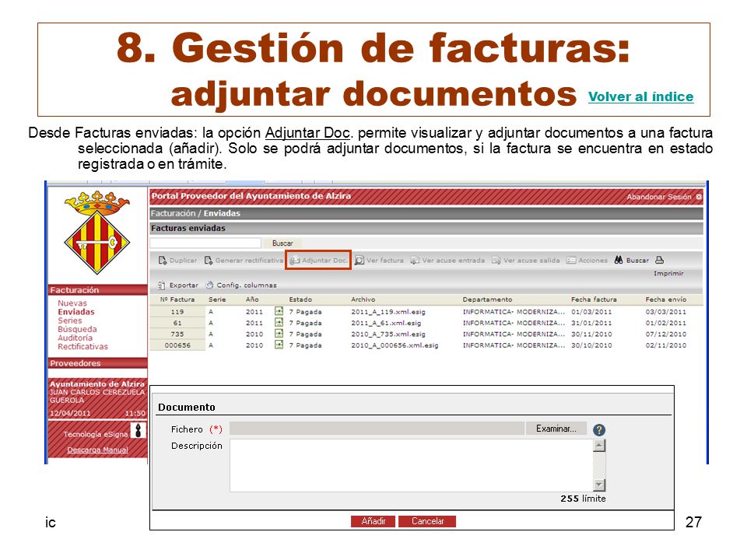Screen dimensions: 747x560
Task: Open Series in the sidebar
Action: click(x=70, y=320)
